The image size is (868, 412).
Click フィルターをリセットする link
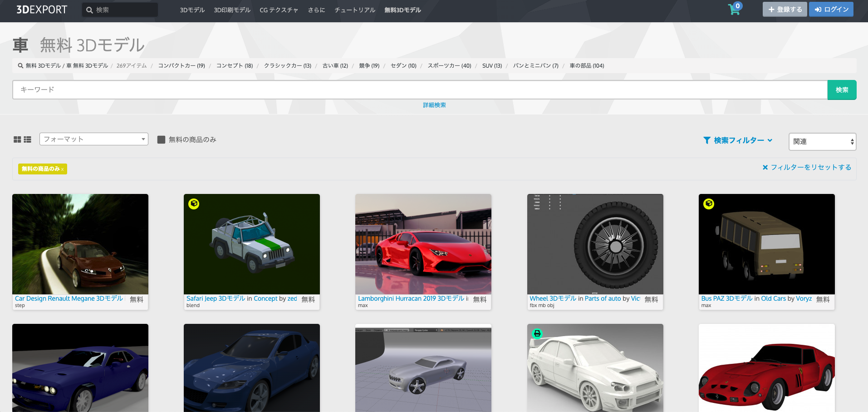tap(811, 167)
